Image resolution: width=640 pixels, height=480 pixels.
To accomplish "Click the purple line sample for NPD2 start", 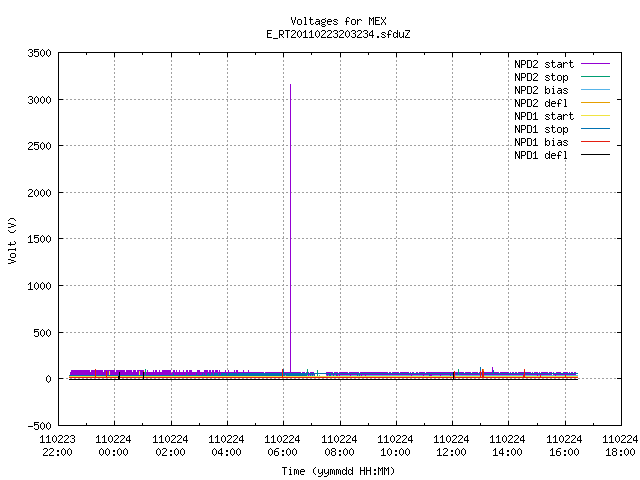I will (x=595, y=64).
